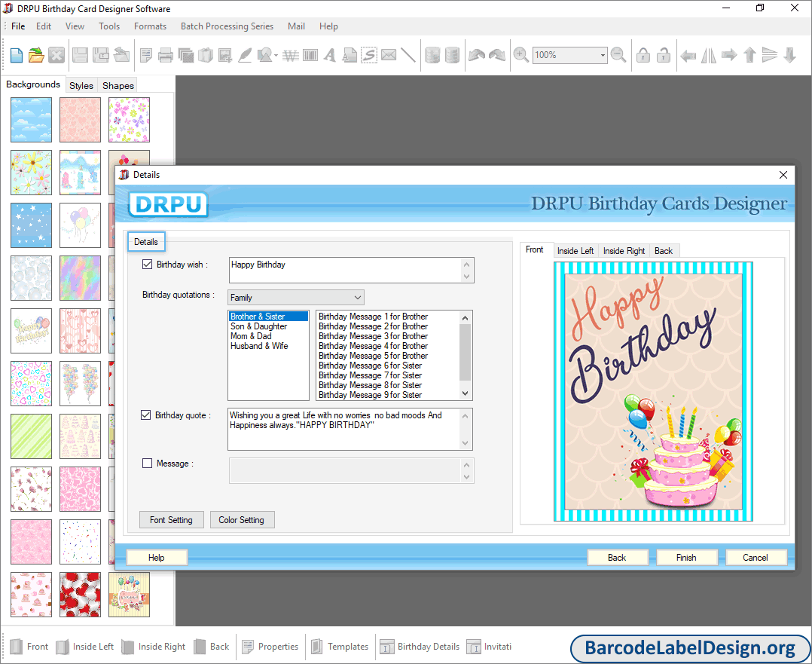Click the closed padlock lock icon
Screen dimensions: 812x664
pyautogui.click(x=643, y=55)
